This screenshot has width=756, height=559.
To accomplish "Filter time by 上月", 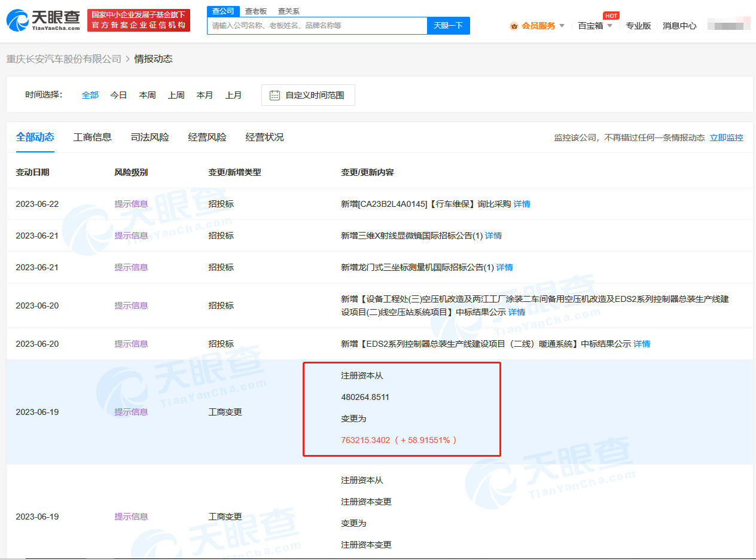I will [233, 95].
